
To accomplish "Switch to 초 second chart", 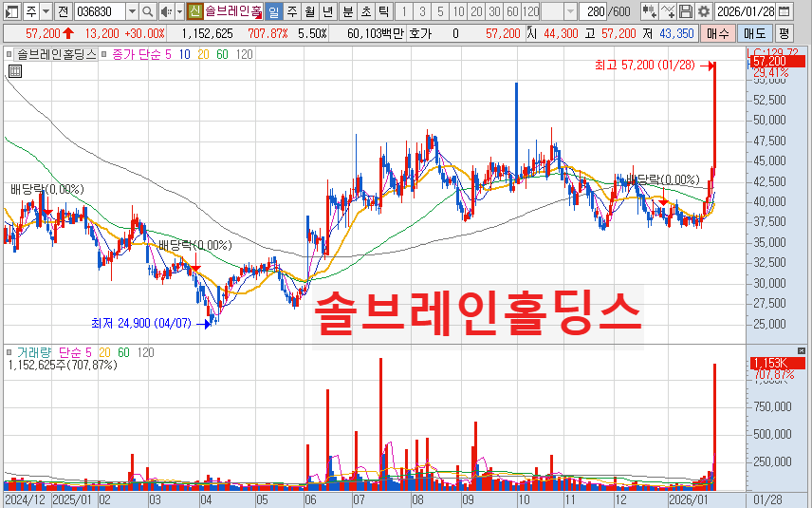I will point(366,11).
